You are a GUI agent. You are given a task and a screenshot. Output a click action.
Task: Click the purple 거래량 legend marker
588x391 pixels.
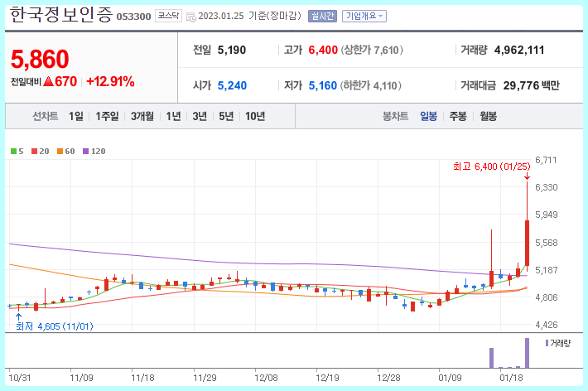[547, 343]
